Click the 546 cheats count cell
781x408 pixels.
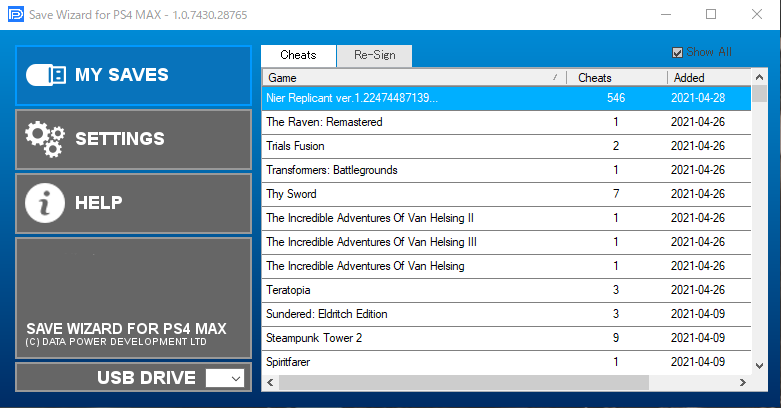coord(616,98)
